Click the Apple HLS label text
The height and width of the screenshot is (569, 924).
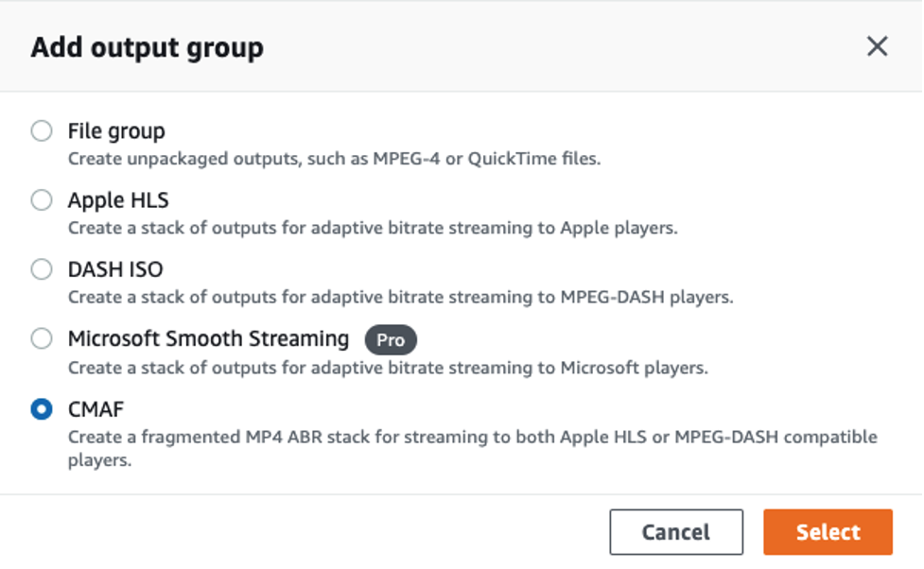pos(118,200)
